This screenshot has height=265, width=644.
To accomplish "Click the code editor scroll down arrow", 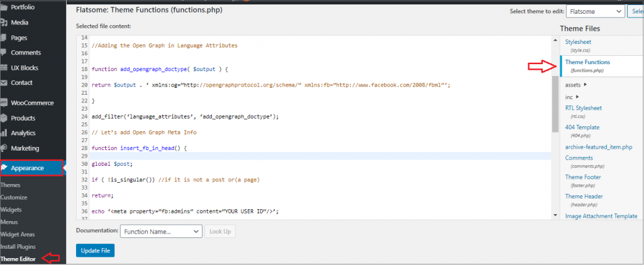I will point(555,215).
